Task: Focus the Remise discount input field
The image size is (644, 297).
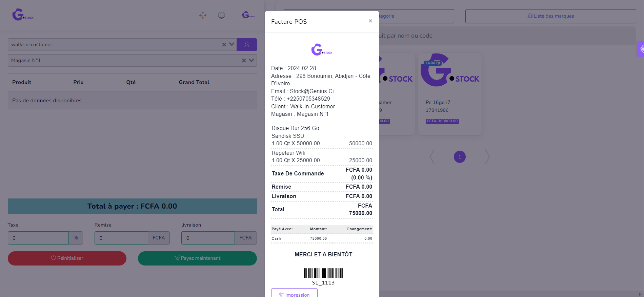Action: point(121,238)
